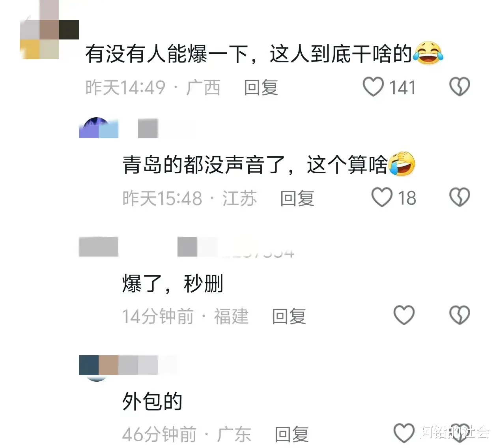Viewport: 497px width, 448px height.
Task: Like the comment with 141 likes
Action: (373, 86)
